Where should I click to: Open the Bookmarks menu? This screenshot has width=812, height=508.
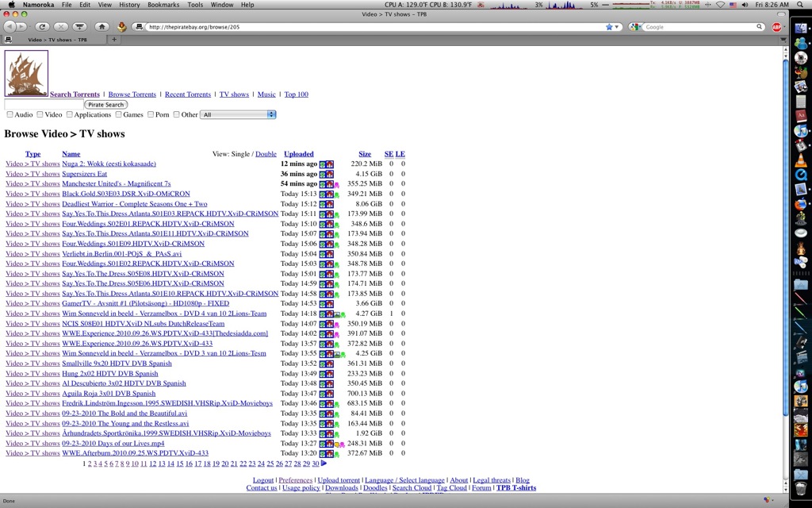click(163, 5)
